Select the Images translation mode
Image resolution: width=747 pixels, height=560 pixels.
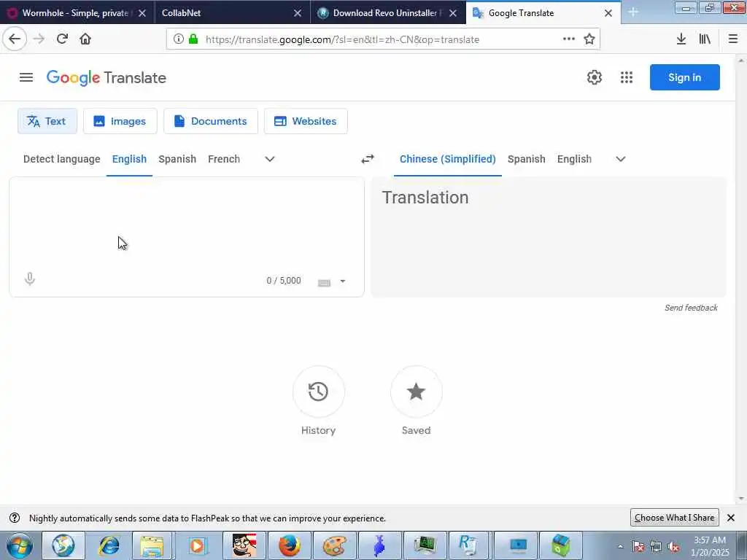coord(120,121)
